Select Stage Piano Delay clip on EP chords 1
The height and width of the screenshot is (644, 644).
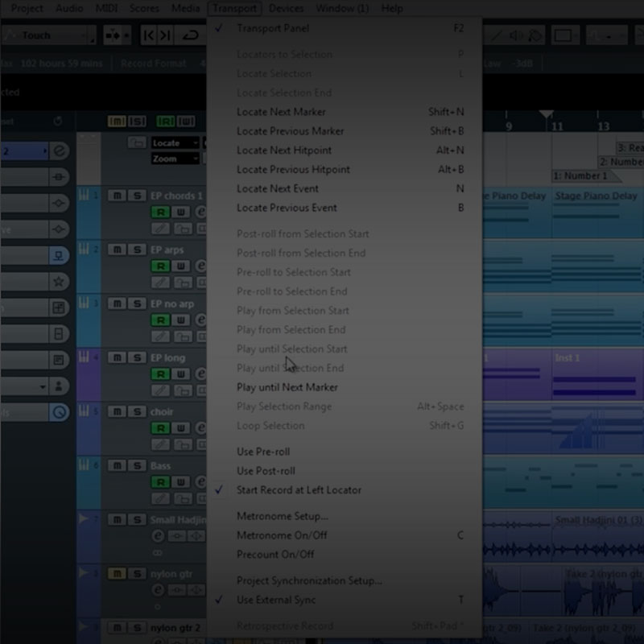pyautogui.click(x=597, y=213)
